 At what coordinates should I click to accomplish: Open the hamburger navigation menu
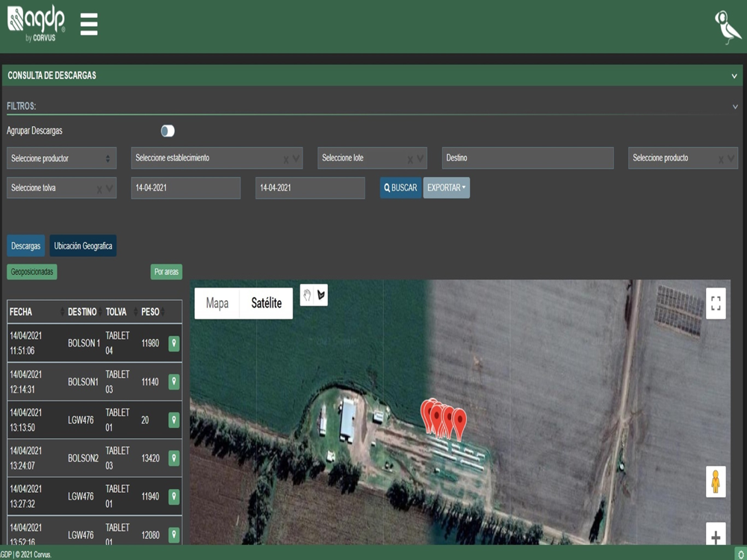89,24
